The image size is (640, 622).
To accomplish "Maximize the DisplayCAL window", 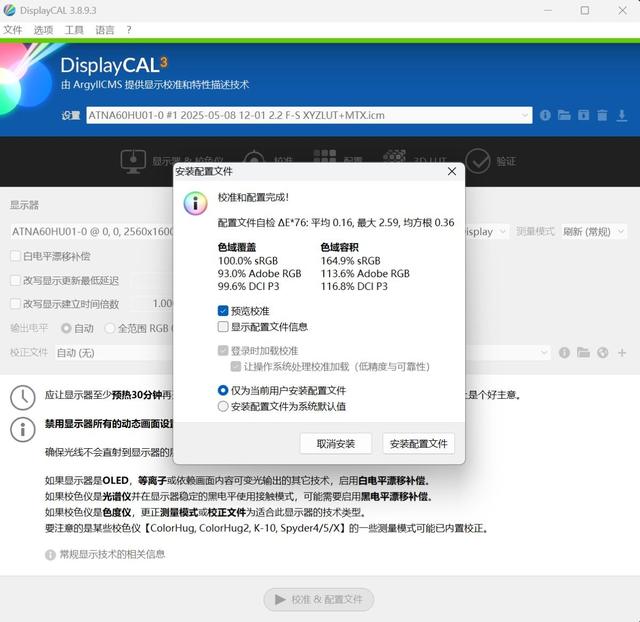I will click(x=584, y=10).
